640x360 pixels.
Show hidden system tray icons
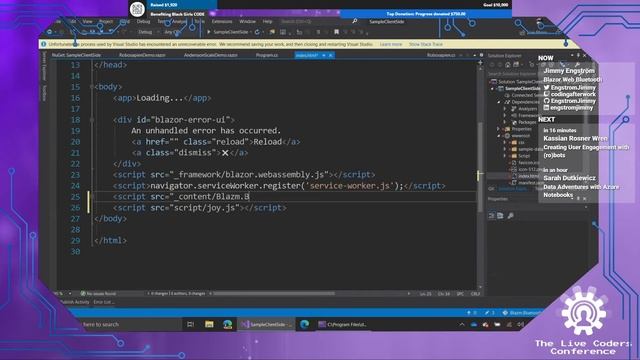click(x=462, y=324)
